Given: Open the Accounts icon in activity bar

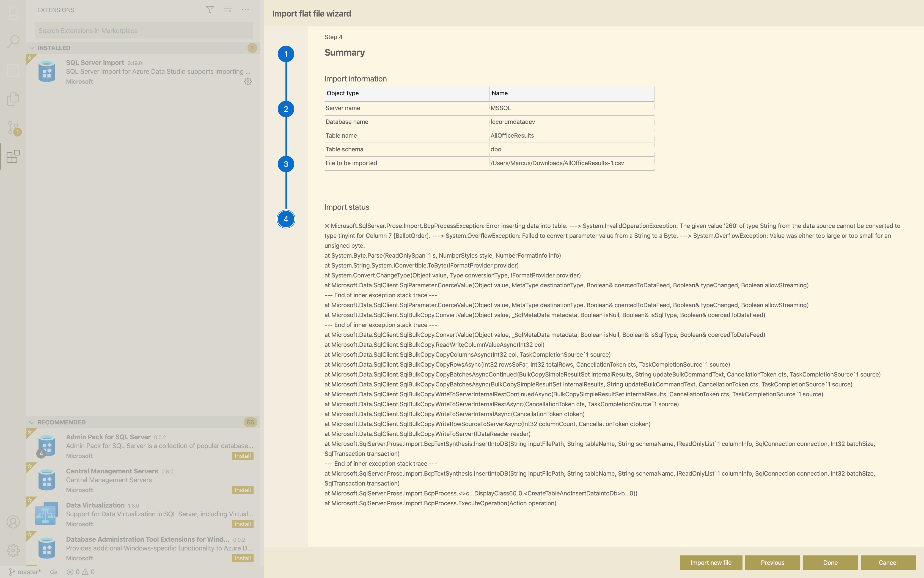Looking at the screenshot, I should point(13,522).
